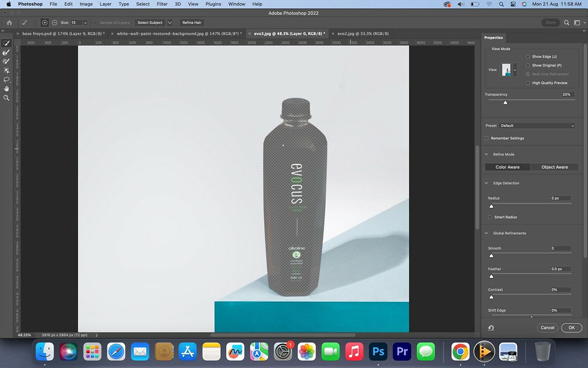Image resolution: width=588 pixels, height=368 pixels.
Task: Open the Filter menu
Action: click(162, 4)
